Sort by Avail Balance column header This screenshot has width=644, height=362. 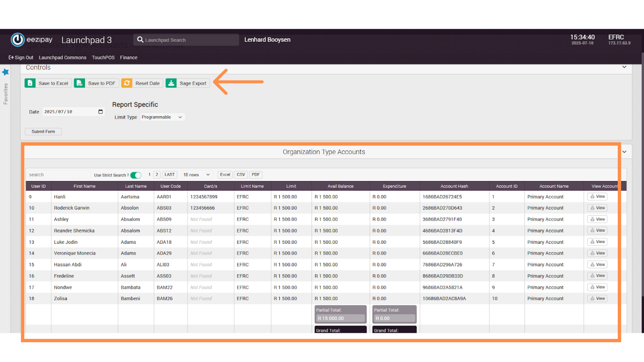click(340, 186)
